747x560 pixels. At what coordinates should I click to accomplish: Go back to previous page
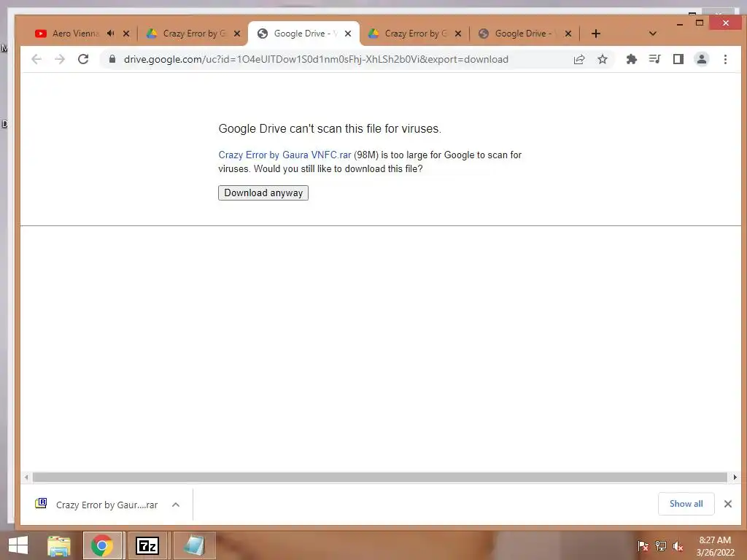click(36, 59)
